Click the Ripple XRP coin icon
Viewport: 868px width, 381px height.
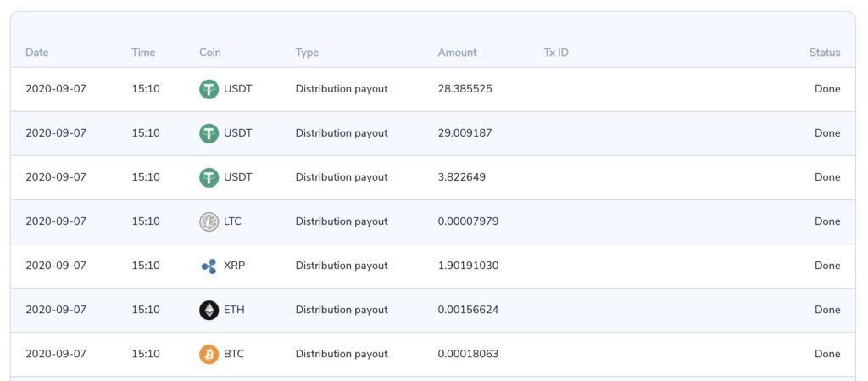[209, 266]
